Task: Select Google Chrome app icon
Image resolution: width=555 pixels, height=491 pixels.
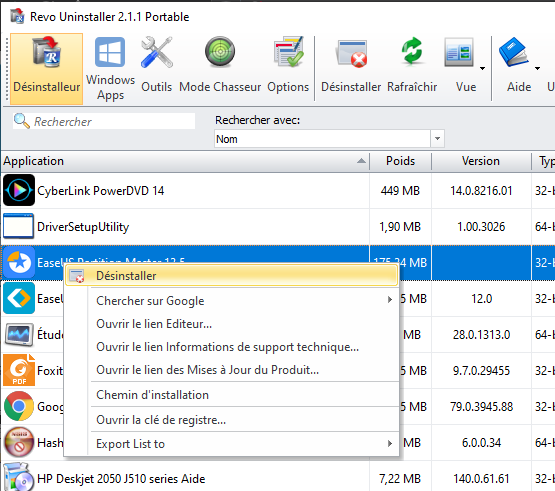Action: tap(19, 406)
